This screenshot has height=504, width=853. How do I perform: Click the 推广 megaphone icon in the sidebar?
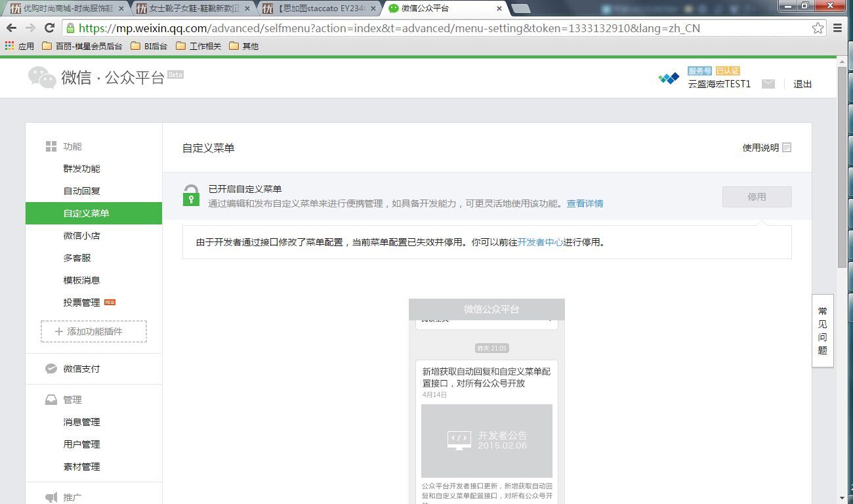(x=51, y=497)
